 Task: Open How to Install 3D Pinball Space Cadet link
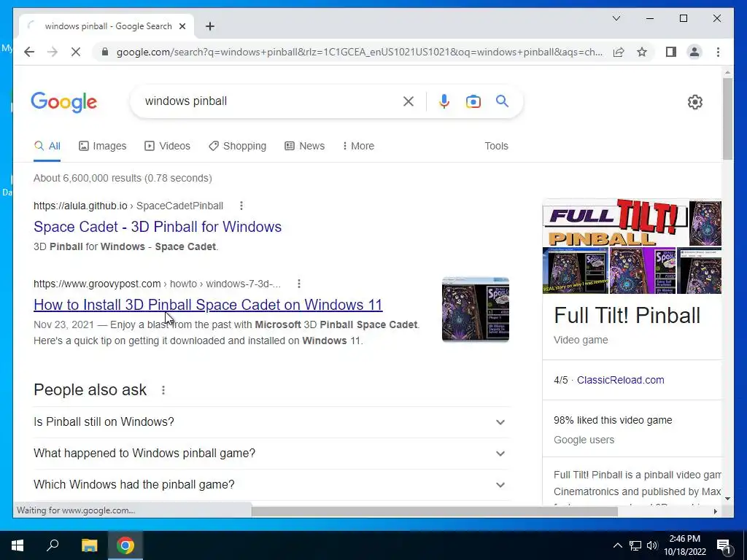click(208, 305)
